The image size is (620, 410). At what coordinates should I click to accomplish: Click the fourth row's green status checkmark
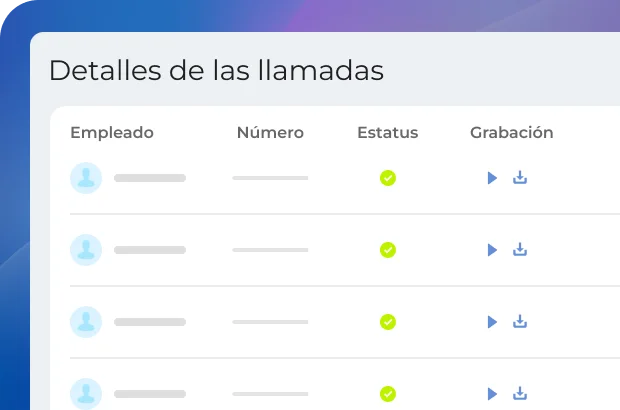click(x=388, y=394)
